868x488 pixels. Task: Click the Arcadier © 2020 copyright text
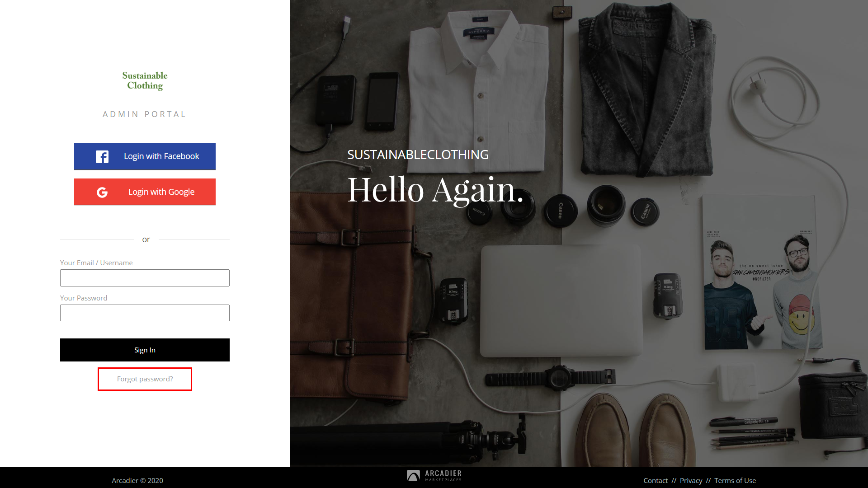click(x=137, y=481)
